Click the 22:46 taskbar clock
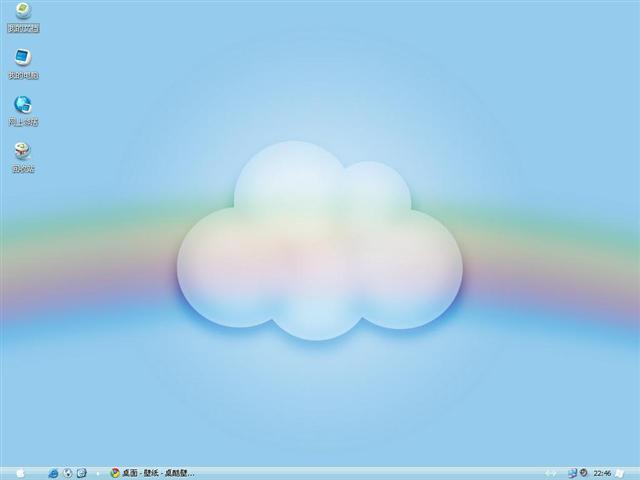Image resolution: width=640 pixels, height=480 pixels. coord(602,473)
